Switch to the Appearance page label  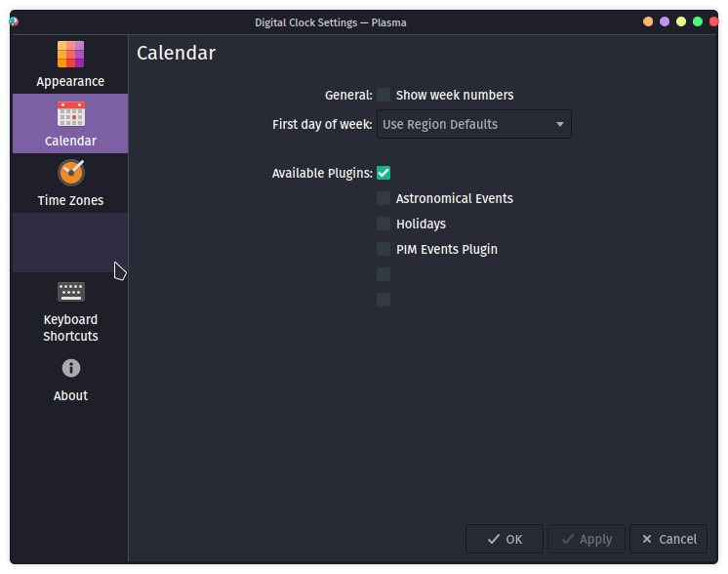pos(70,81)
